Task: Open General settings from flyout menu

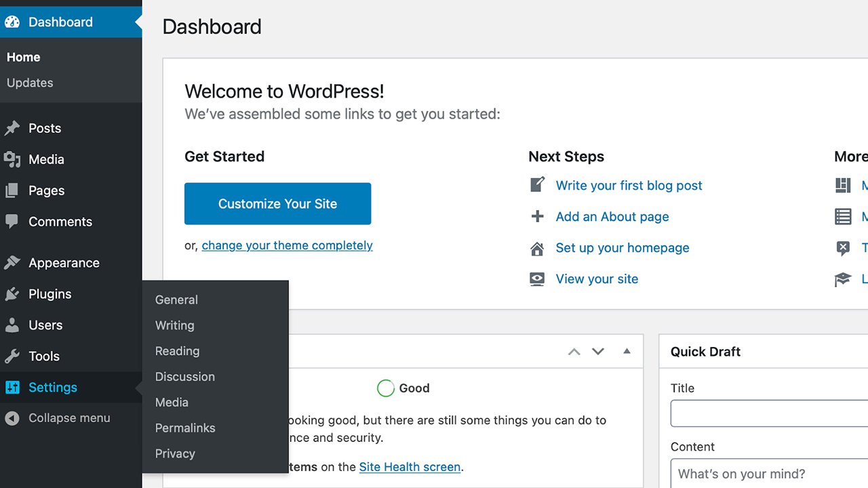Action: [x=176, y=300]
